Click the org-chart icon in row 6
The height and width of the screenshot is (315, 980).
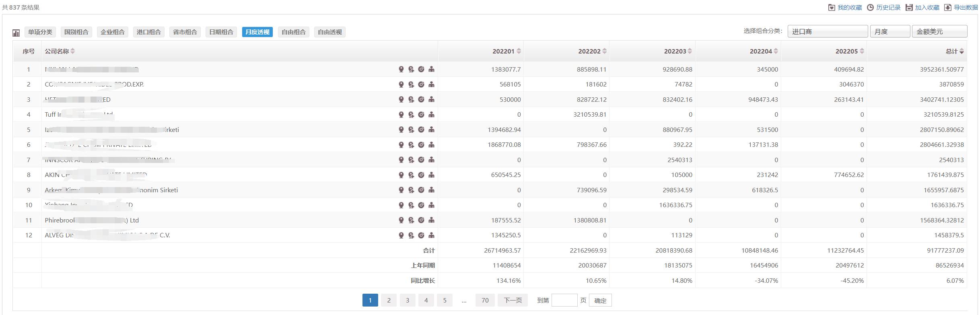[x=431, y=145]
